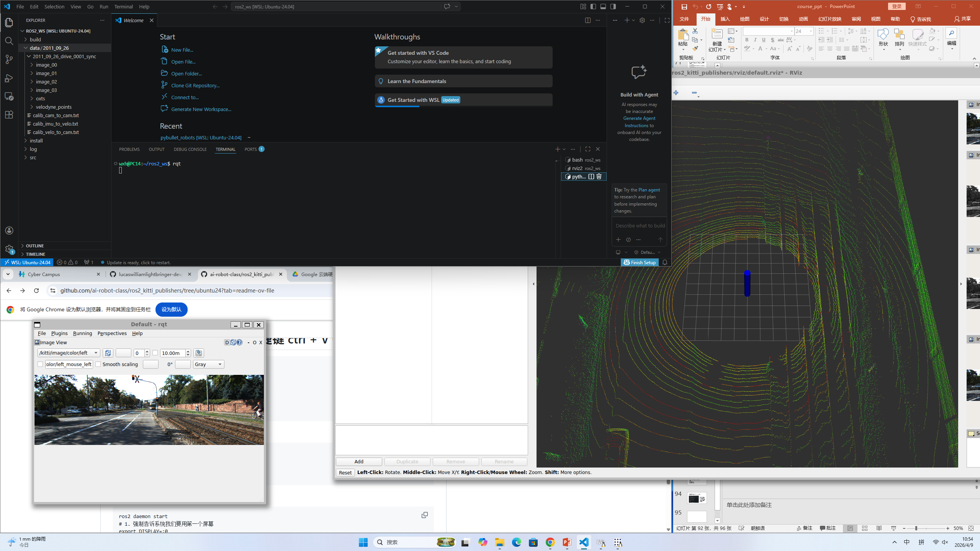Open VS Code from the Windows taskbar
Viewport: 980px width, 551px height.
pos(584,542)
